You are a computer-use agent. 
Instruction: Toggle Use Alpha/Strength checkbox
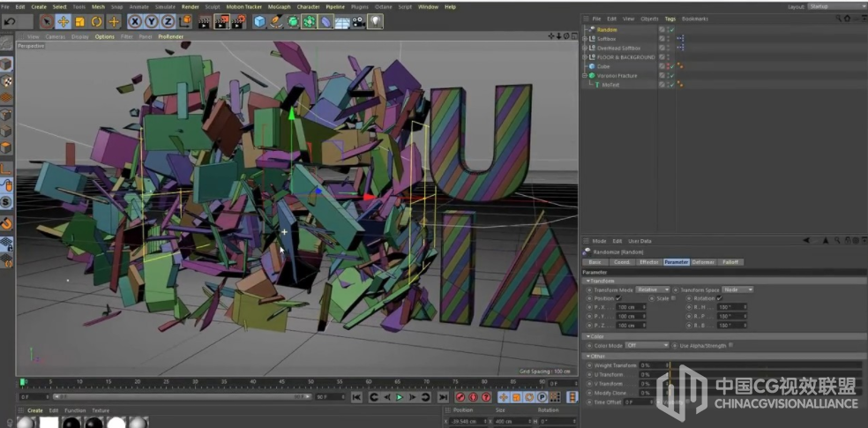tap(731, 346)
